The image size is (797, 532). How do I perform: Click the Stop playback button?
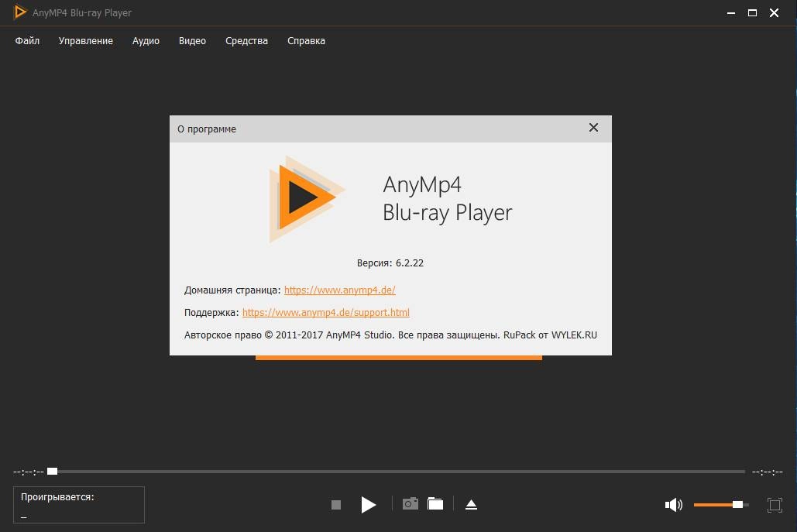click(336, 505)
